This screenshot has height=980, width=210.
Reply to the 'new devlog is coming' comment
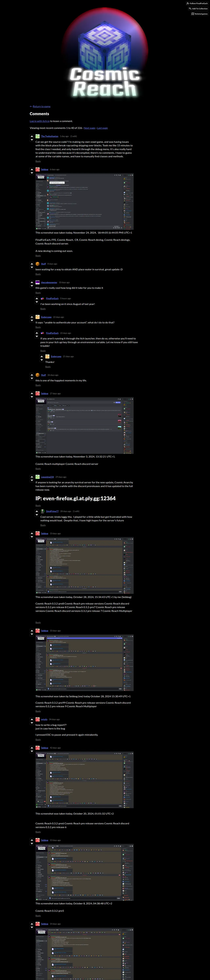(38, 256)
